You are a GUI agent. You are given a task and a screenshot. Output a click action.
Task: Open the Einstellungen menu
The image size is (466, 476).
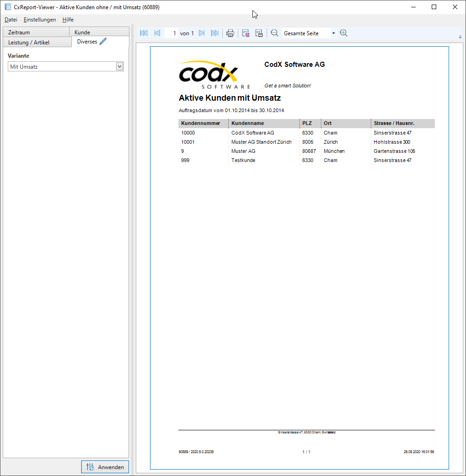(40, 20)
